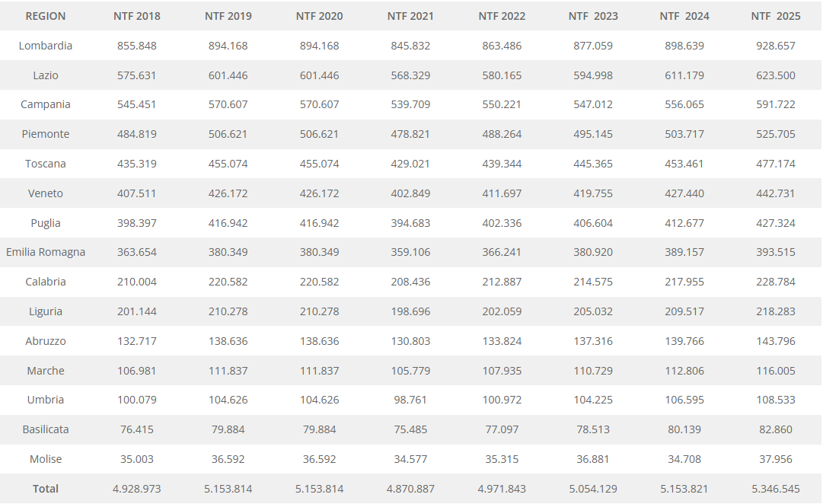The width and height of the screenshot is (823, 504).
Task: Select Puglia's NTF 2018 value 398.397
Action: pyautogui.click(x=137, y=223)
